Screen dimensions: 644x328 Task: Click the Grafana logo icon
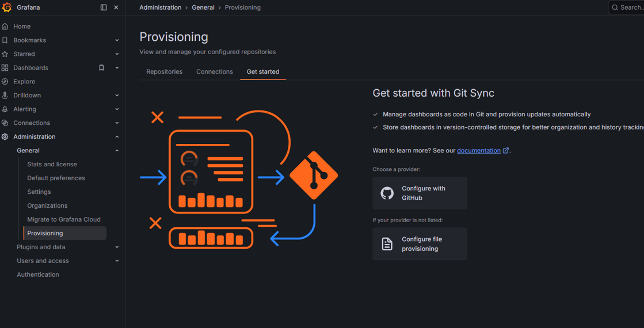click(x=7, y=7)
